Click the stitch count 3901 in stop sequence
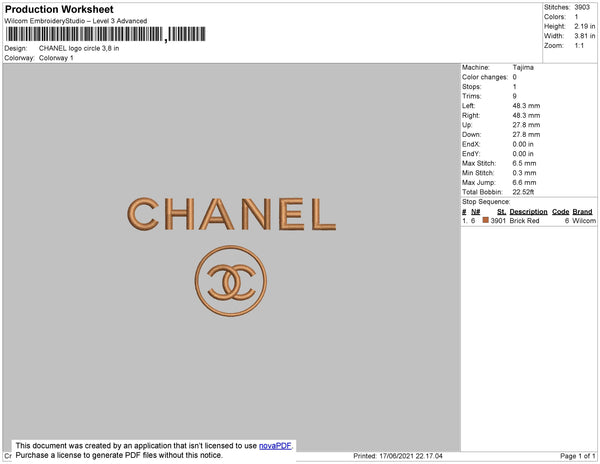This screenshot has height=464, width=600. click(498, 221)
